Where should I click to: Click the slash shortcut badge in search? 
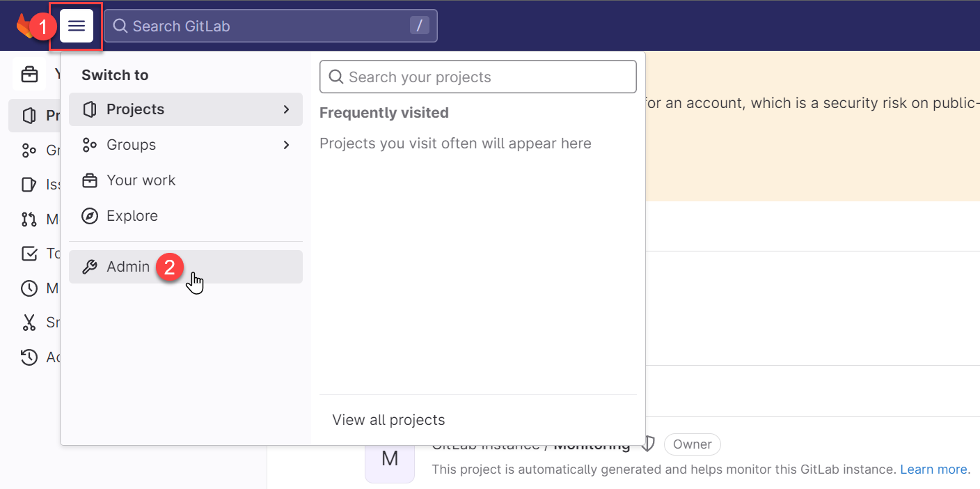click(x=419, y=26)
